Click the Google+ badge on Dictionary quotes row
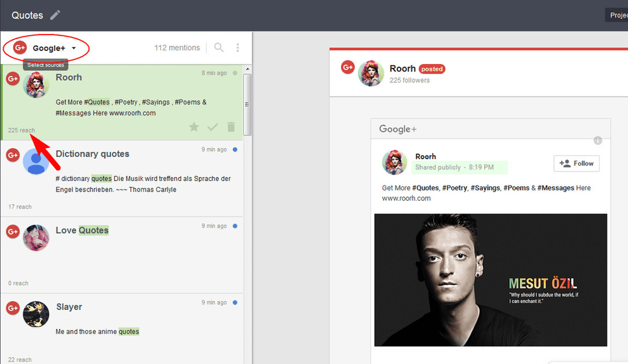 13,155
